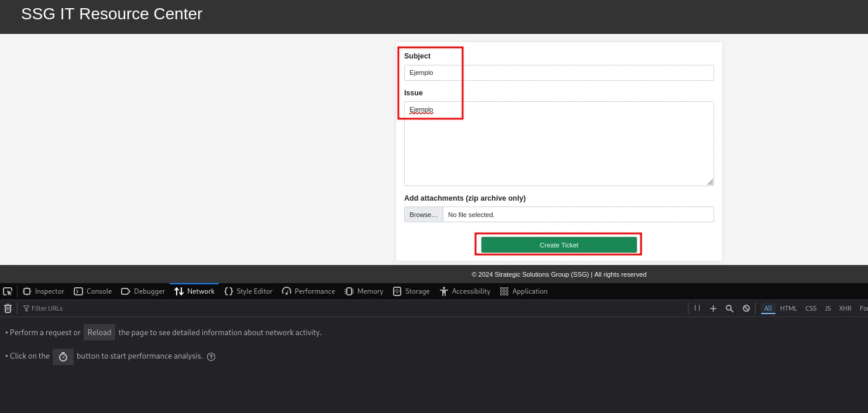The width and height of the screenshot is (868, 413).
Task: Focus the Issue text area
Action: (559, 144)
